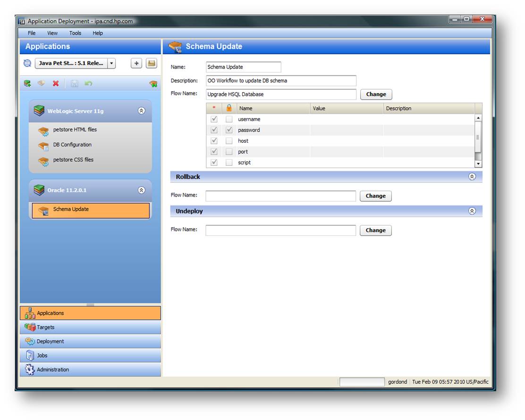The image size is (525, 420).
Task: Click the Targets navigation icon
Action: [x=30, y=327]
